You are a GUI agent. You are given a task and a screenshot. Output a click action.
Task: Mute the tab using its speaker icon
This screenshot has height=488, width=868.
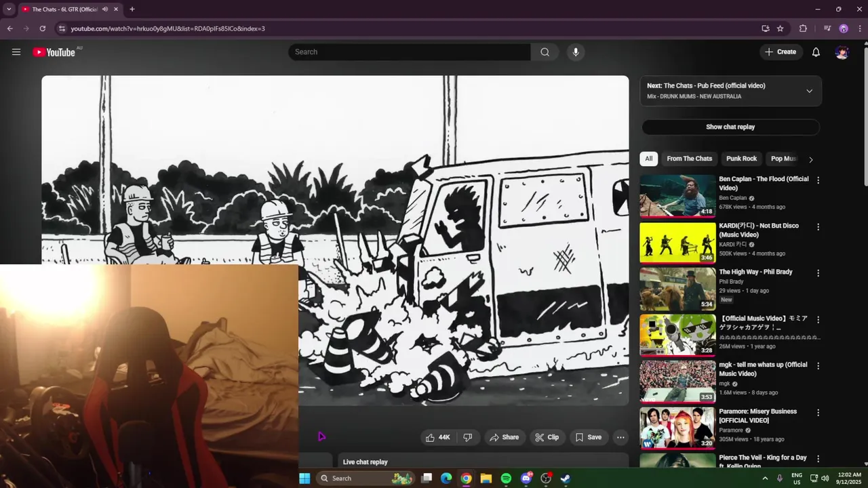point(105,9)
